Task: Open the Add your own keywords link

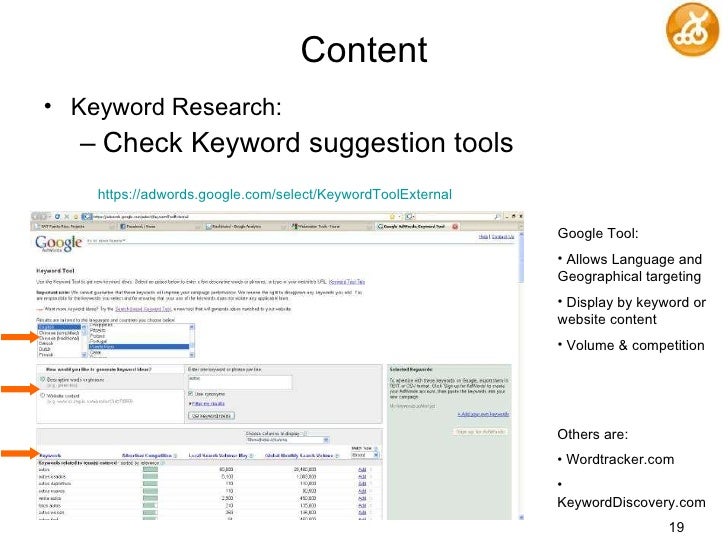Action: pos(483,414)
